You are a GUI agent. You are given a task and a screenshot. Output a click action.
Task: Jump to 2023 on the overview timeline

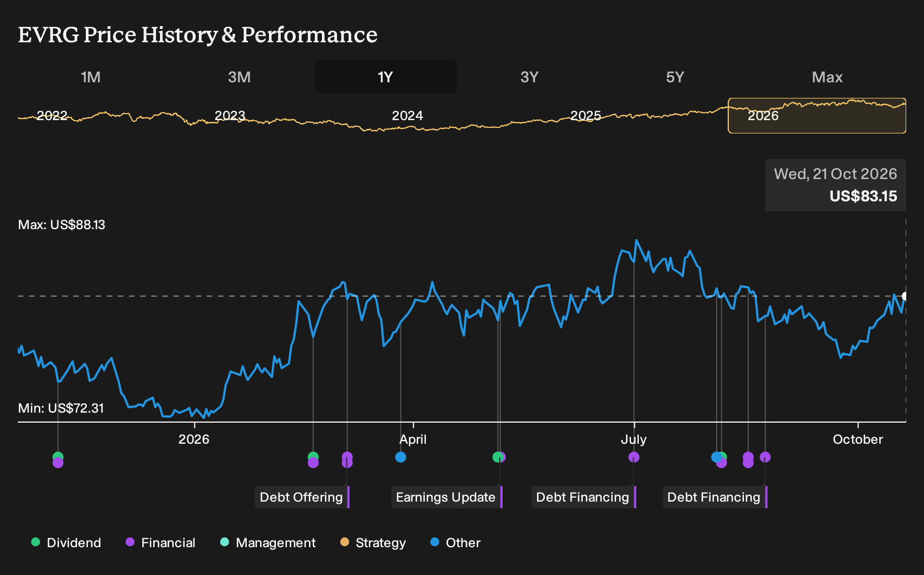[230, 116]
